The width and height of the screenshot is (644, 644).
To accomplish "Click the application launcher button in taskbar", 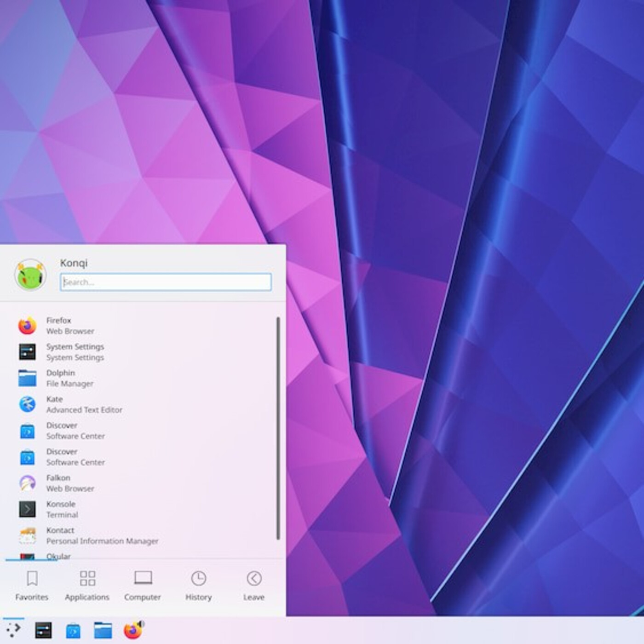I will [13, 630].
